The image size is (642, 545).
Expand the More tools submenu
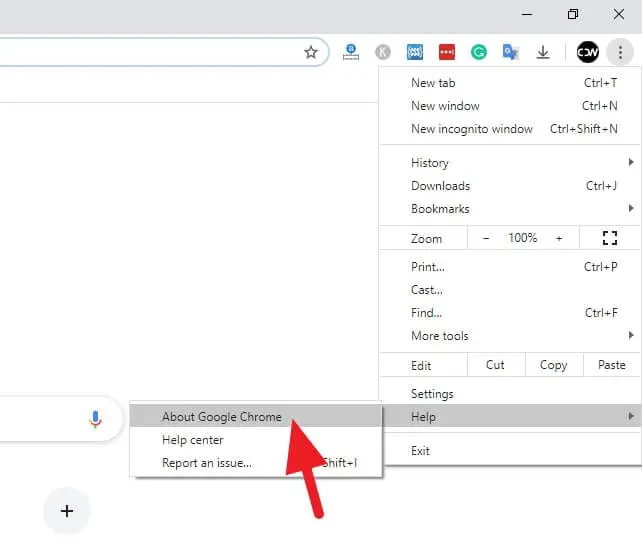click(510, 336)
